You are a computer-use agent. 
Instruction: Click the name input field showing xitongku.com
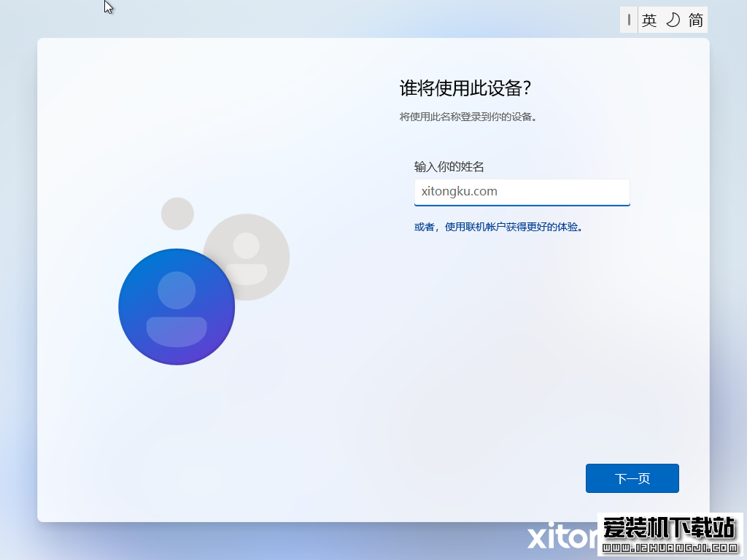tap(522, 192)
